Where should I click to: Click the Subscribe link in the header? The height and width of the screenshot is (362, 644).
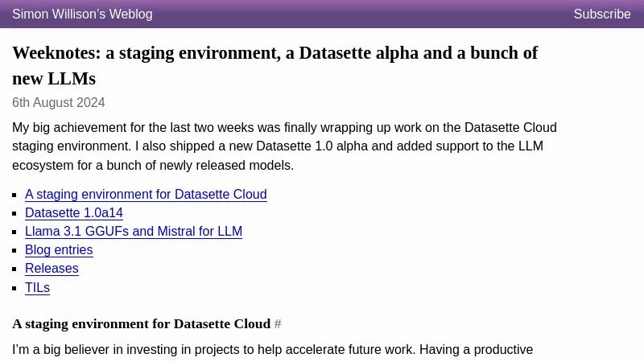(601, 14)
